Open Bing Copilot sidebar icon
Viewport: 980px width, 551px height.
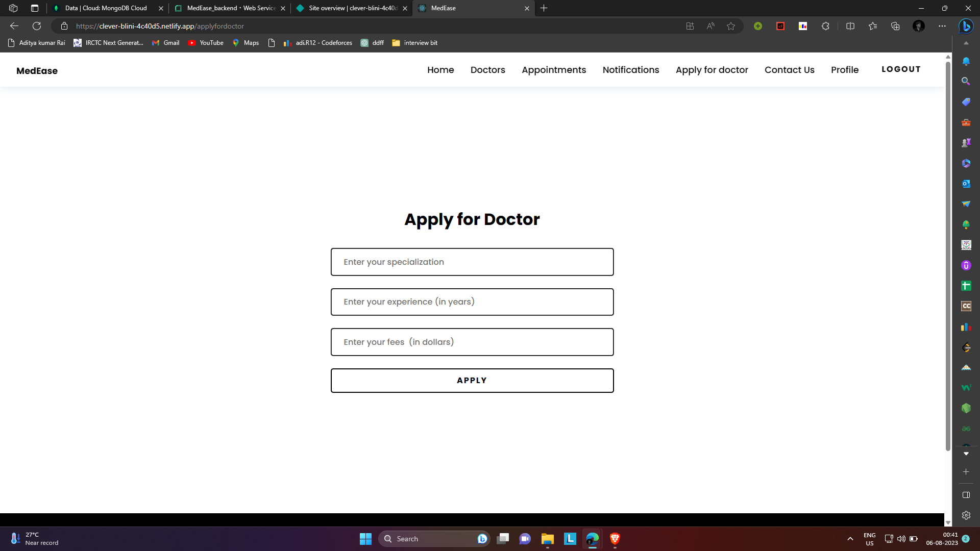point(966,26)
